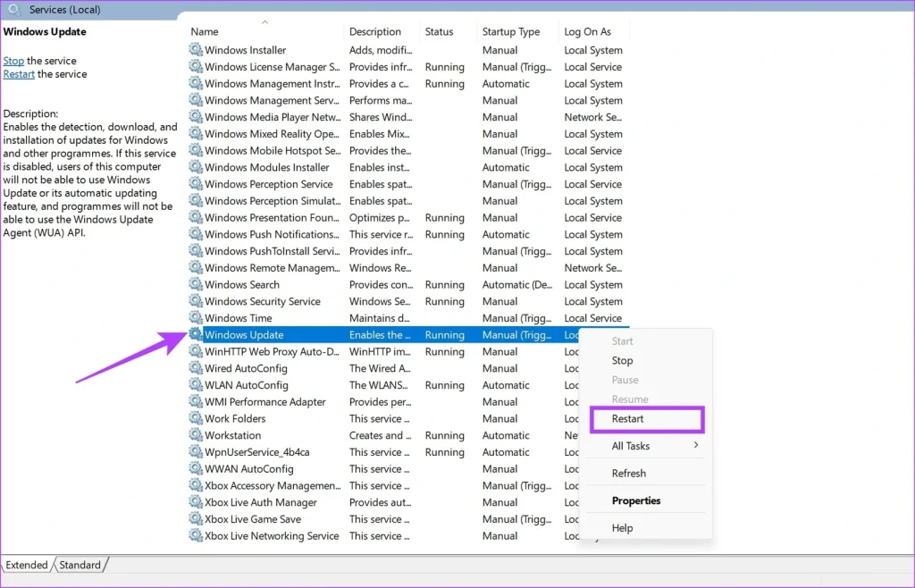Click the WLAN AutoConfig service icon
The width and height of the screenshot is (915, 588).
point(196,385)
